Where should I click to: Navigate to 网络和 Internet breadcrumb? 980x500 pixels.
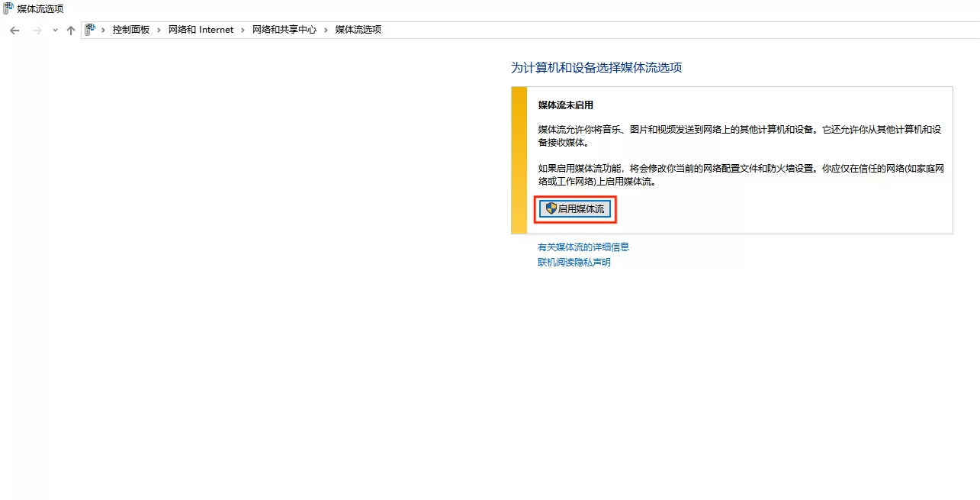click(x=201, y=30)
